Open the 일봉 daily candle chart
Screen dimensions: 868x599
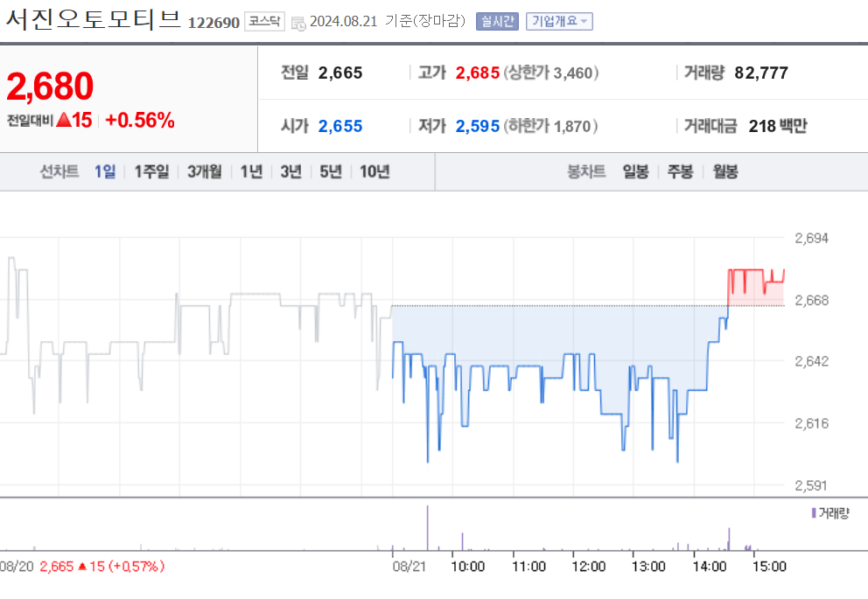635,171
